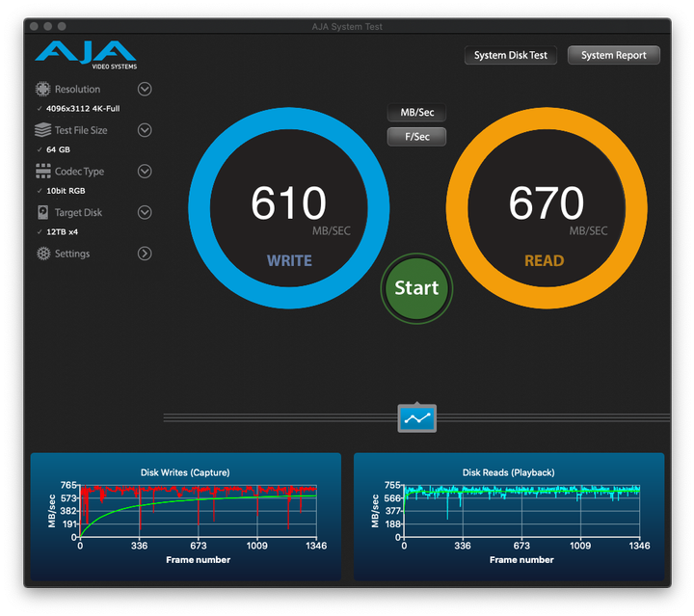Image resolution: width=694 pixels, height=616 pixels.
Task: Expand the Resolution dropdown
Action: [x=145, y=90]
